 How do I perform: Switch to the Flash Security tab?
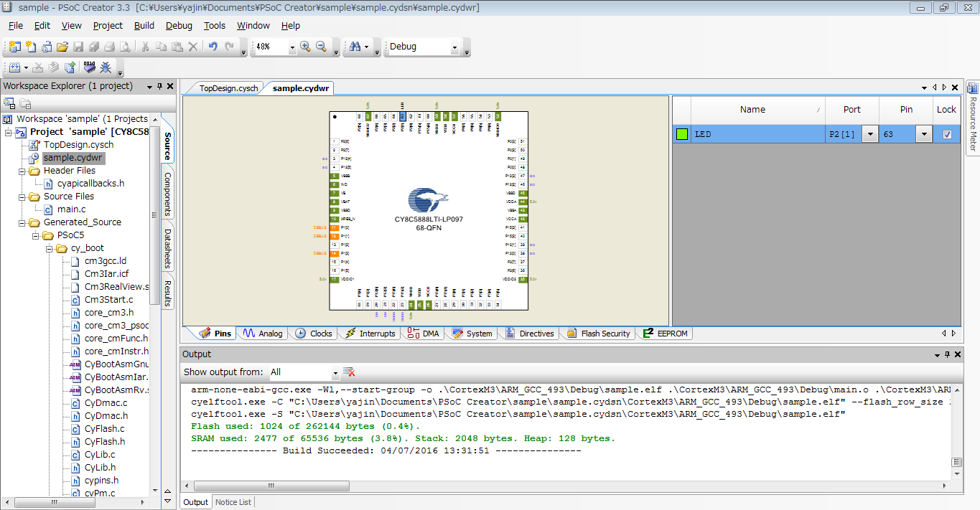coord(598,334)
